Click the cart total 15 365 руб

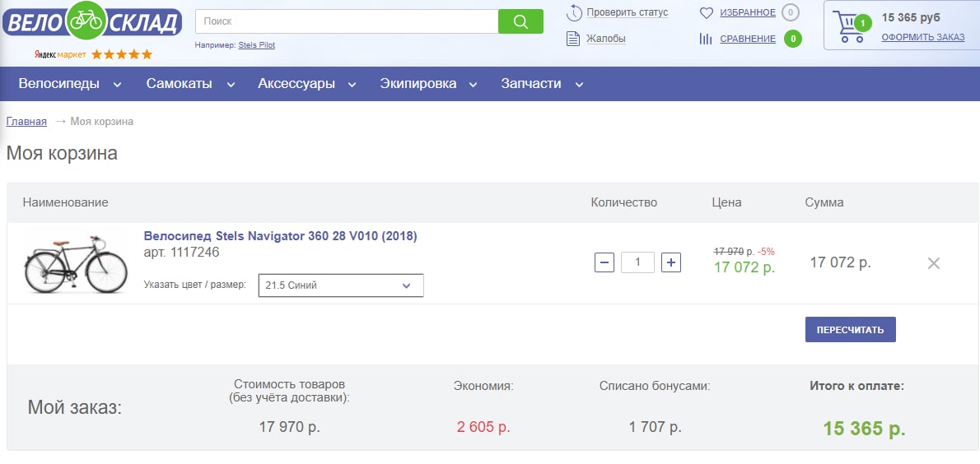[911, 17]
